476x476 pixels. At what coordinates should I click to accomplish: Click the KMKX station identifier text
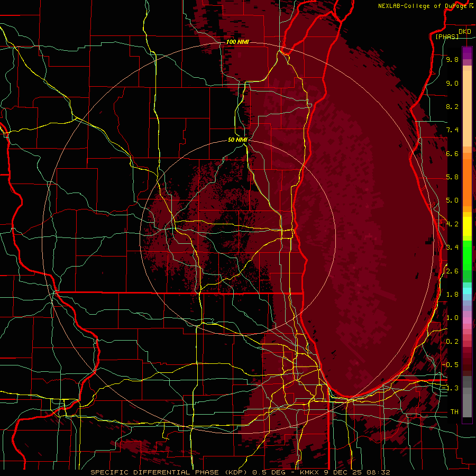pos(310,472)
